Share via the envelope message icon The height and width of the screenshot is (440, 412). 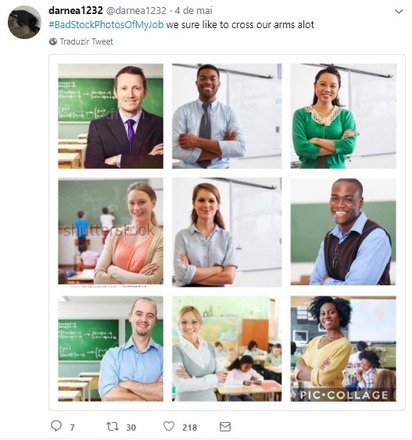225,427
